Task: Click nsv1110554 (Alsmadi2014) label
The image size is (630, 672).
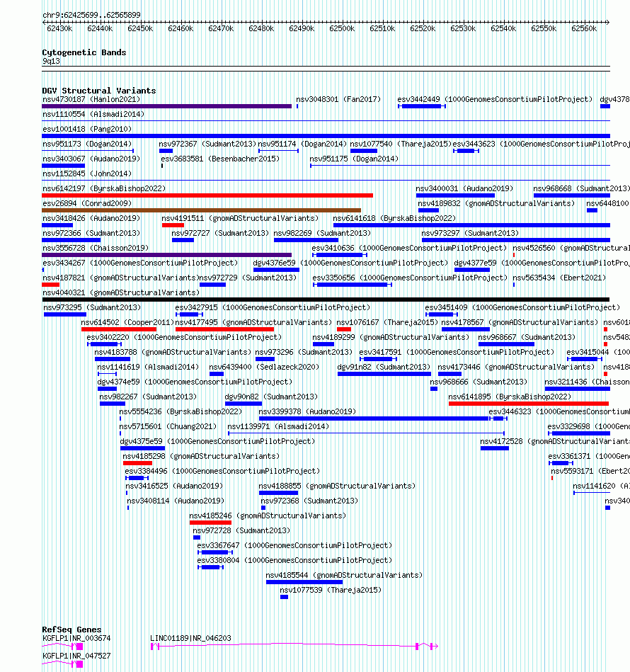Action: 93,115
